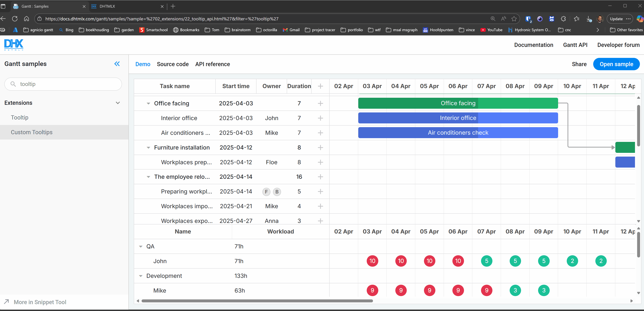
Task: Close the Gantt : Samples tab
Action: 84,6
